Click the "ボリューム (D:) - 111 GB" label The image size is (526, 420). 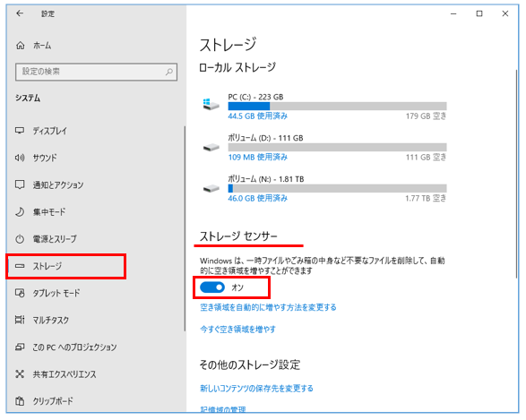265,138
